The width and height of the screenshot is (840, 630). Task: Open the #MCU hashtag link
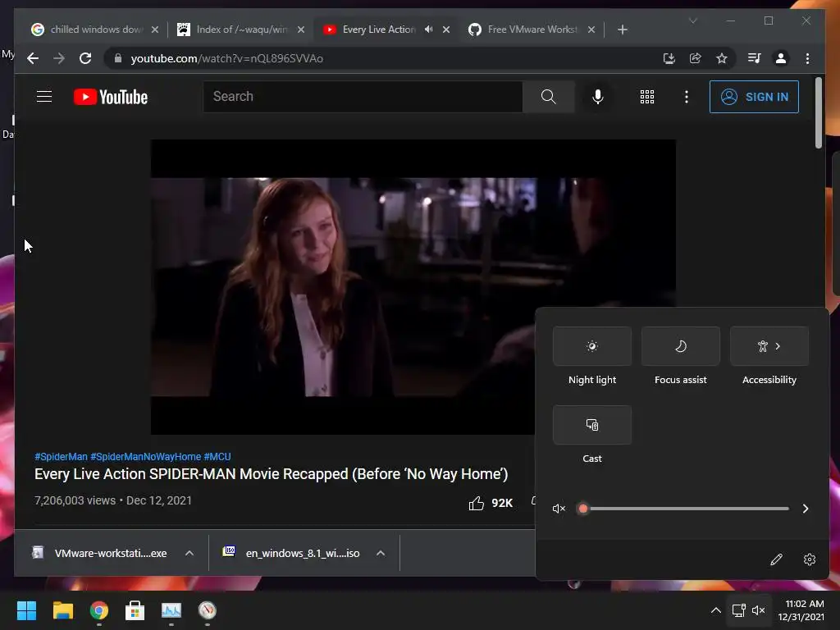pos(217,456)
